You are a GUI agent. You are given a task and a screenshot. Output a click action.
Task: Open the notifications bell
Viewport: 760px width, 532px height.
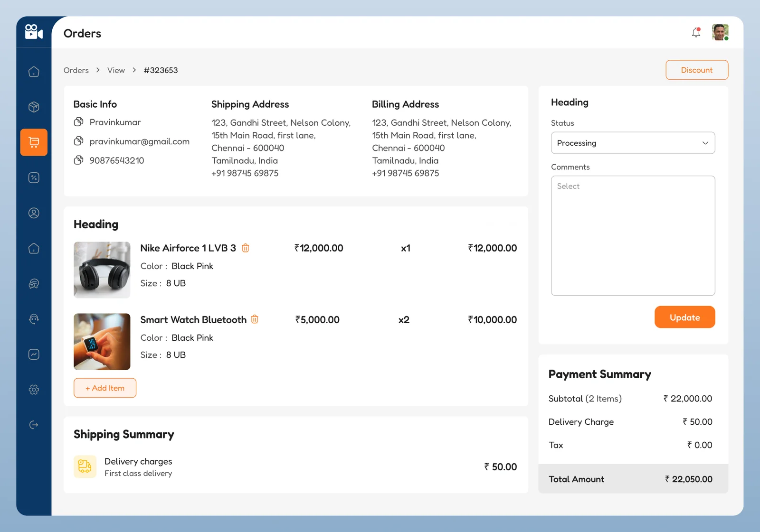pyautogui.click(x=696, y=32)
